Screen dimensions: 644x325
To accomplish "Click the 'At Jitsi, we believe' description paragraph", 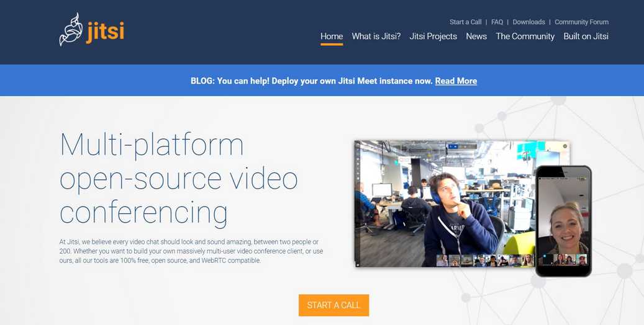I will (x=191, y=251).
